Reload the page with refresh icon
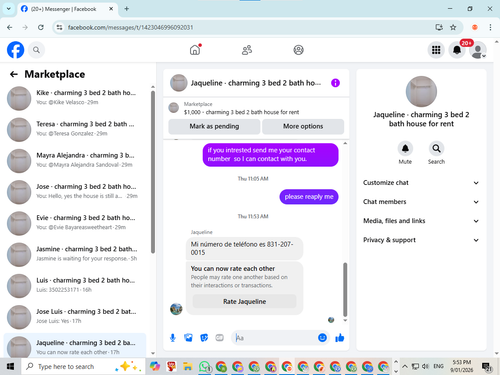The image size is (500, 375). tap(41, 27)
